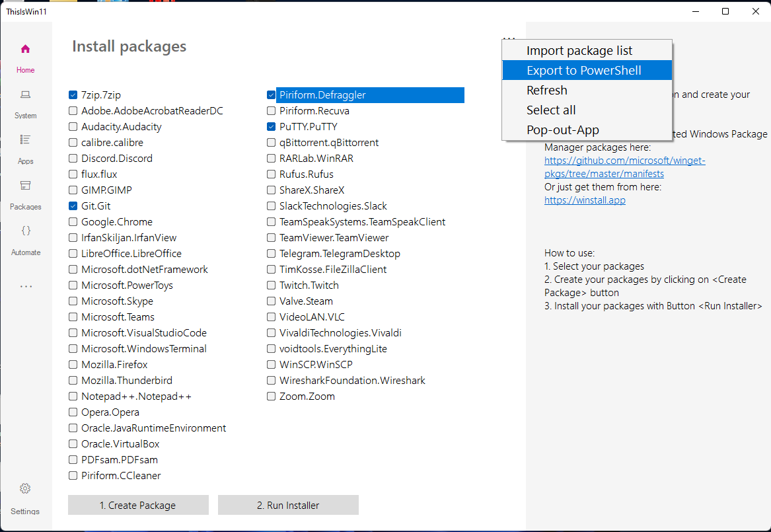Image resolution: width=771 pixels, height=532 pixels.
Task: Choose Export to PowerShell menu item
Action: pyautogui.click(x=587, y=70)
